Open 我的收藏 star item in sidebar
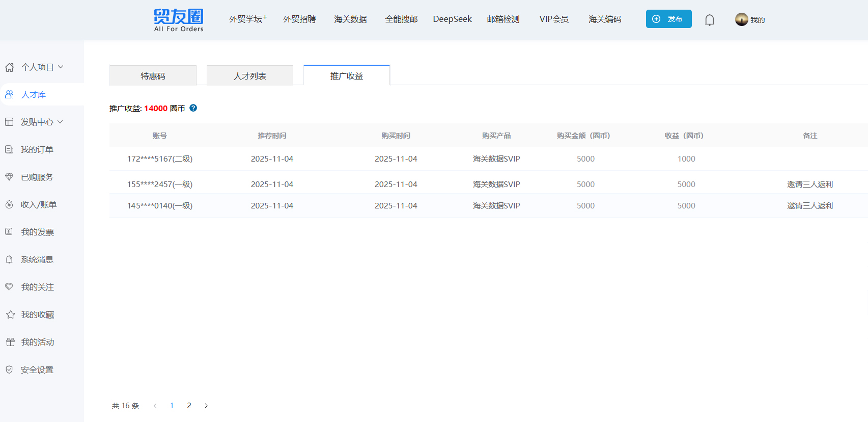Viewport: 868px width, 422px height. coord(37,315)
